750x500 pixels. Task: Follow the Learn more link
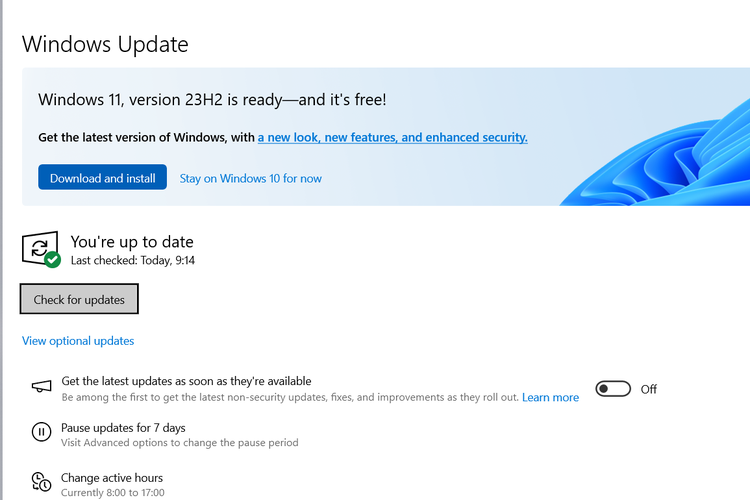(x=550, y=397)
